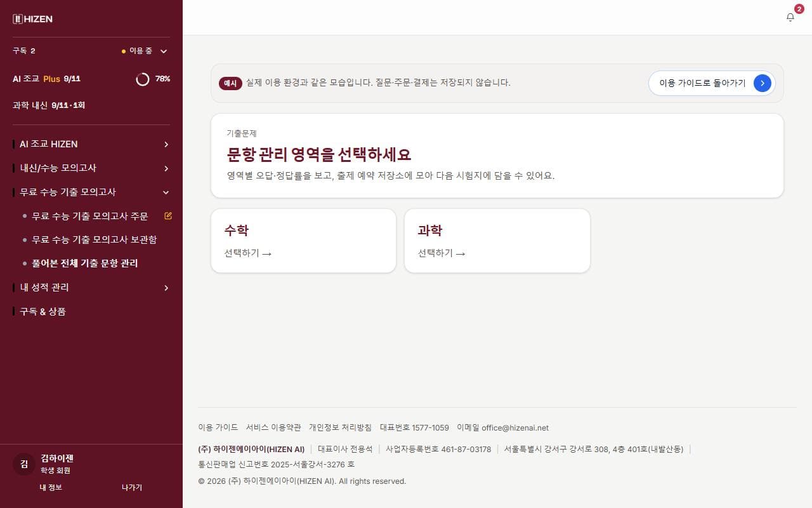
Task: Select 풀어본 전체 기출 문항 관리
Action: pos(85,263)
